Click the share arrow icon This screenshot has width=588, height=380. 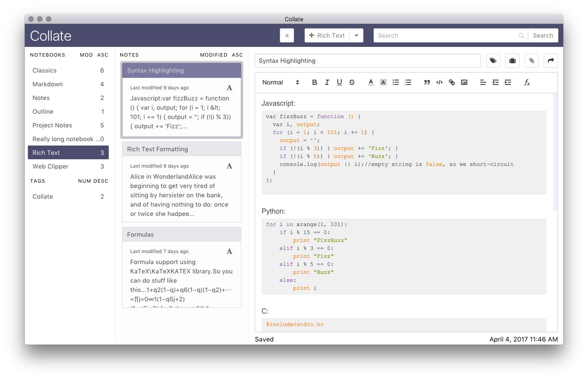coord(550,61)
